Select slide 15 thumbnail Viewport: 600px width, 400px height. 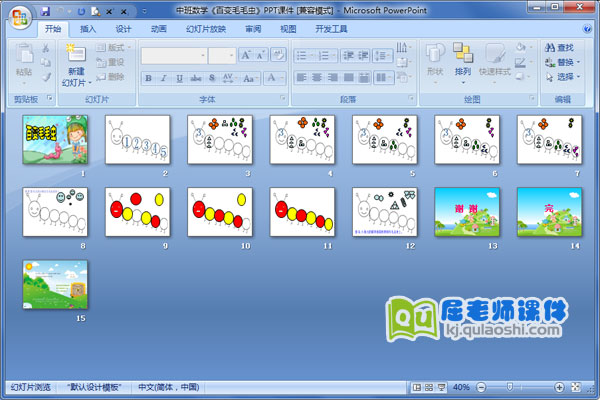click(55, 284)
